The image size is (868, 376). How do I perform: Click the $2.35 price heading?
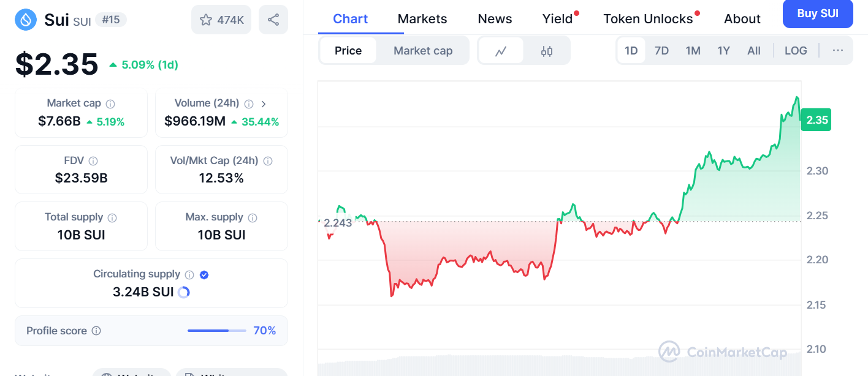[57, 64]
